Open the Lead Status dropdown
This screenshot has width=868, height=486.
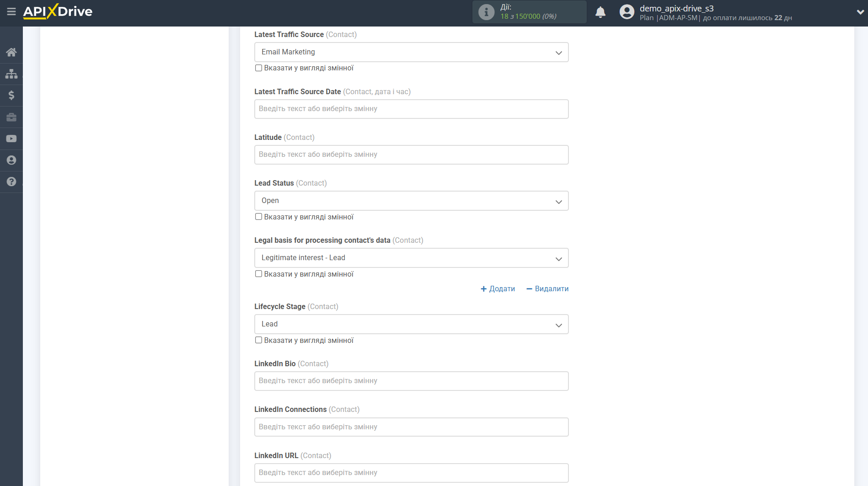[x=411, y=201]
